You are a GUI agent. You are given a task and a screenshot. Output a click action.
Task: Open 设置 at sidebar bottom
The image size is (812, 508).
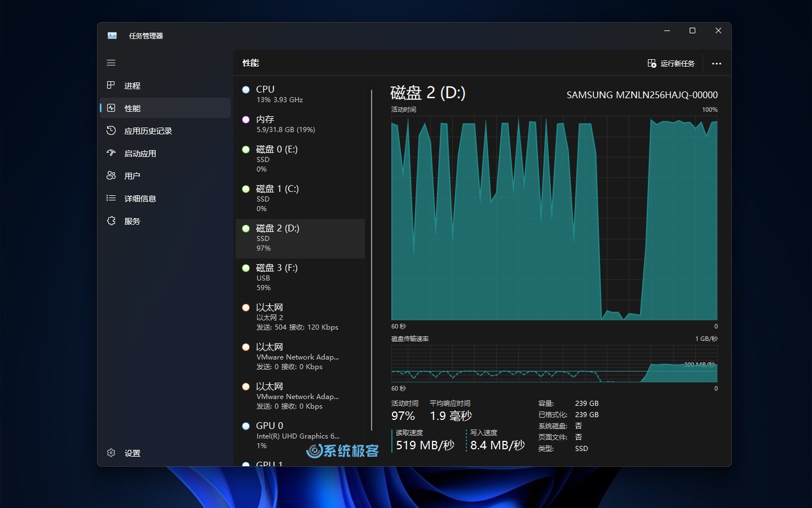tap(165, 453)
